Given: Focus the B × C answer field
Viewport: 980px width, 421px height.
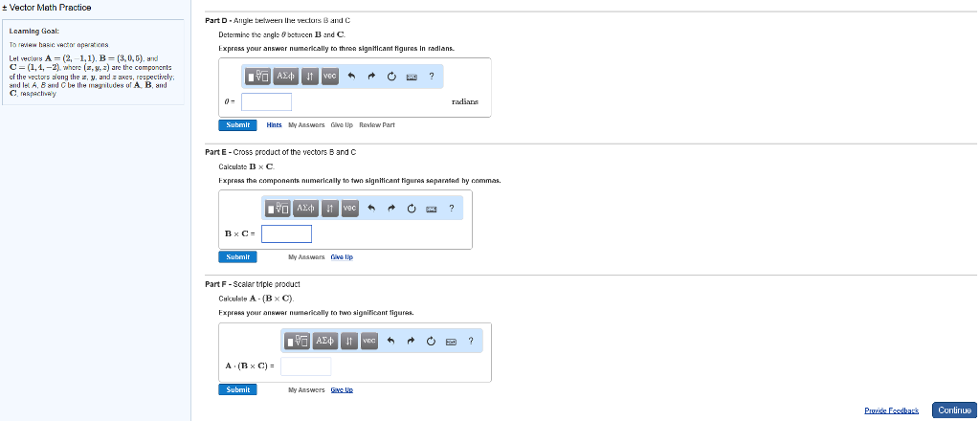Looking at the screenshot, I should click(286, 233).
